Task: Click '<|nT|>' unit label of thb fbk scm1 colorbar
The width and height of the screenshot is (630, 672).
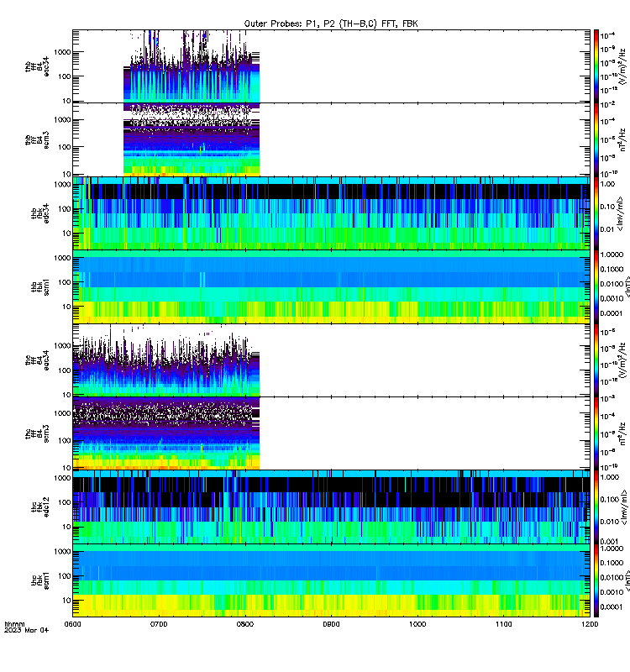Action: tap(627, 286)
